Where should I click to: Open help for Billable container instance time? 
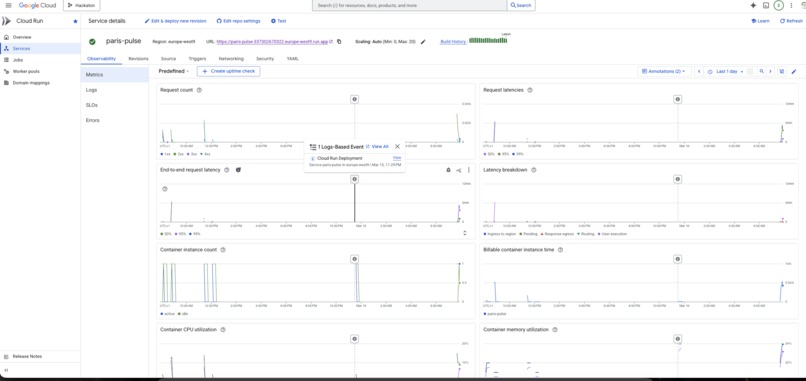560,250
